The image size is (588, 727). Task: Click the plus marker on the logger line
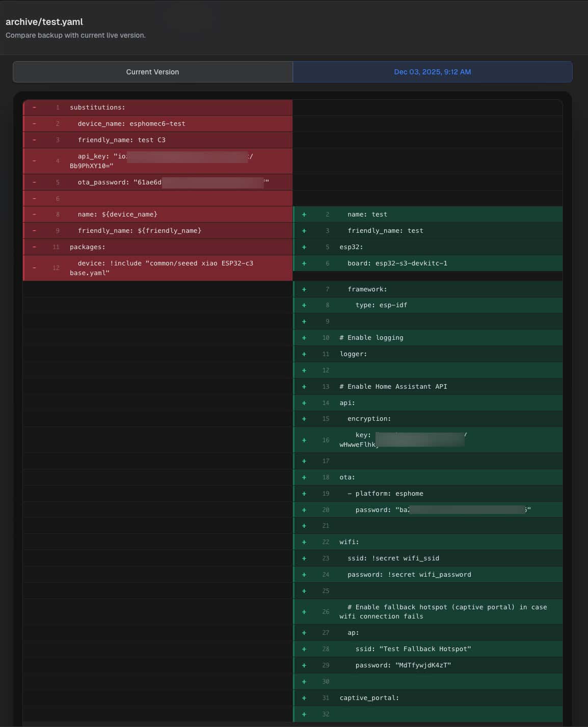(x=304, y=354)
